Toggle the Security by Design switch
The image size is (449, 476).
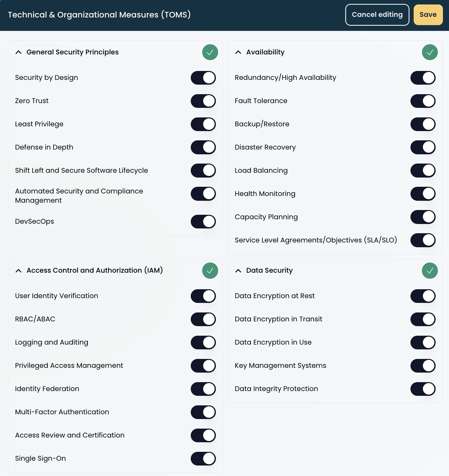coord(203,78)
